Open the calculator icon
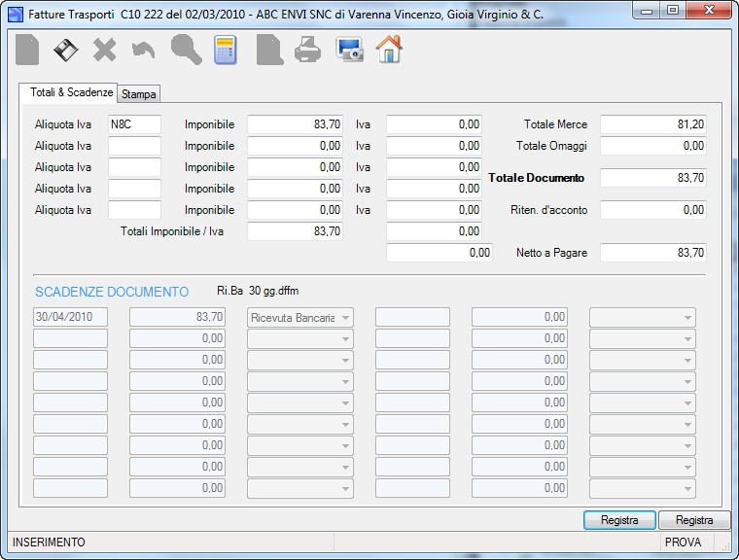Viewport: 739px width, 560px height. pyautogui.click(x=226, y=50)
